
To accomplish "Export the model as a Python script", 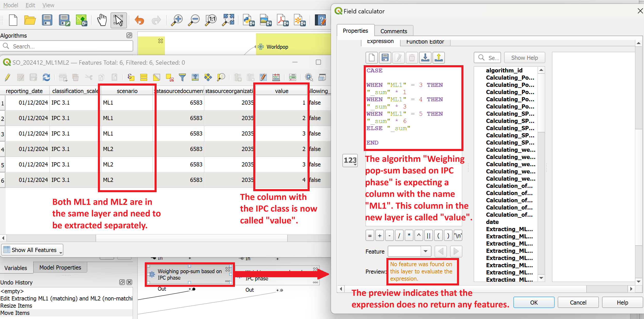I will point(248,20).
